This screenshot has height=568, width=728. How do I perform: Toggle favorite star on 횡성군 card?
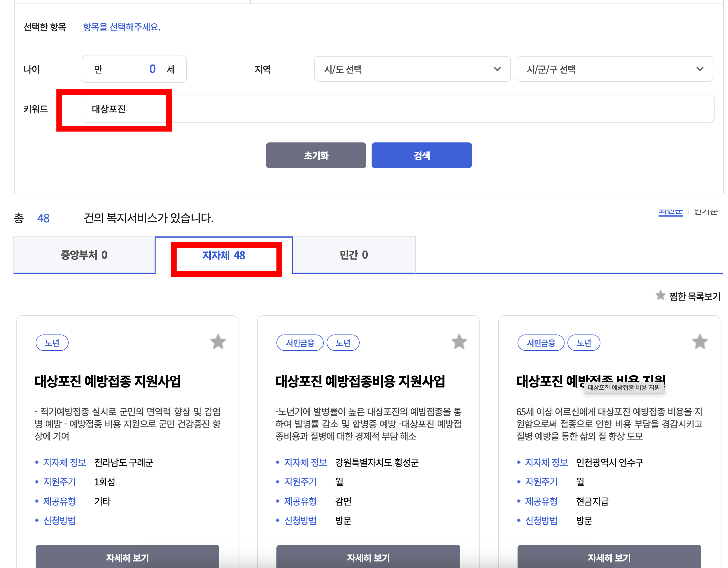tap(459, 341)
